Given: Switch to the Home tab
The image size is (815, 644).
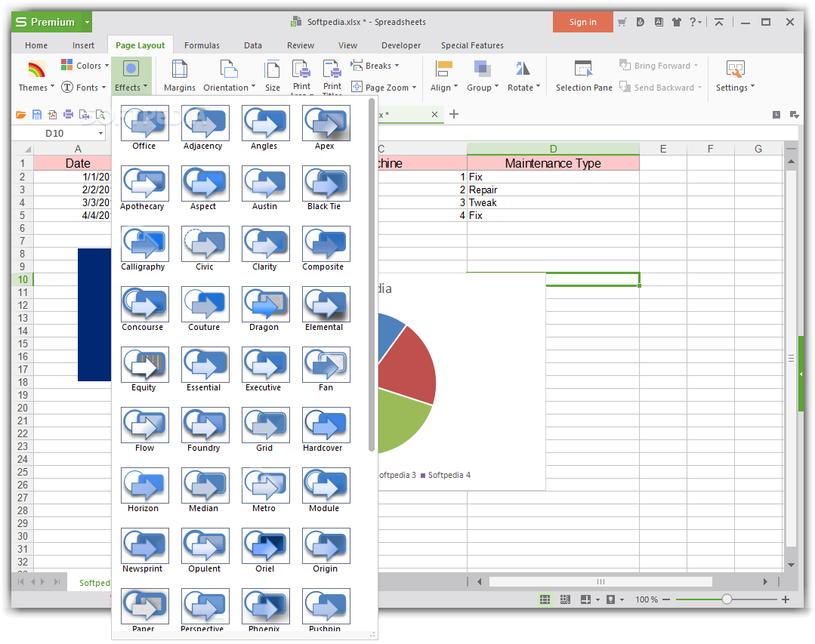Looking at the screenshot, I should pos(36,45).
